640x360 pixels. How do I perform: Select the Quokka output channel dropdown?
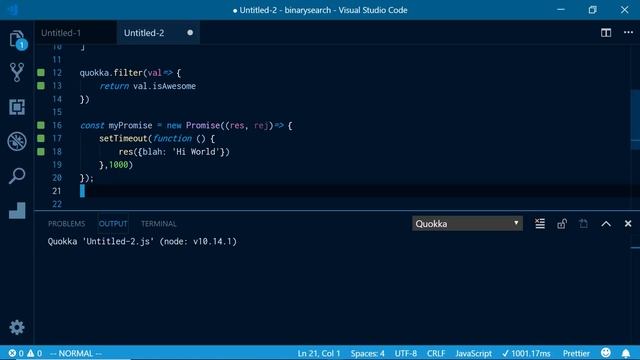[x=467, y=223]
